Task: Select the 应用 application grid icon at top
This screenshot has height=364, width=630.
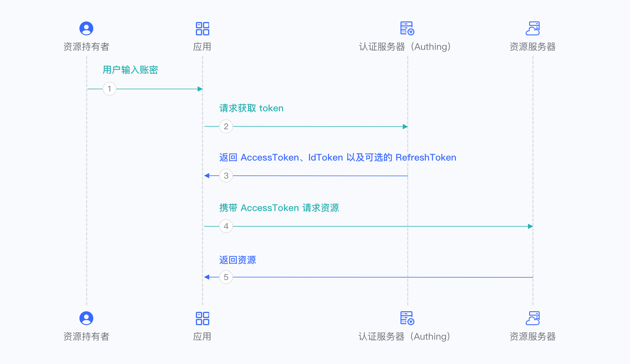Action: point(203,28)
